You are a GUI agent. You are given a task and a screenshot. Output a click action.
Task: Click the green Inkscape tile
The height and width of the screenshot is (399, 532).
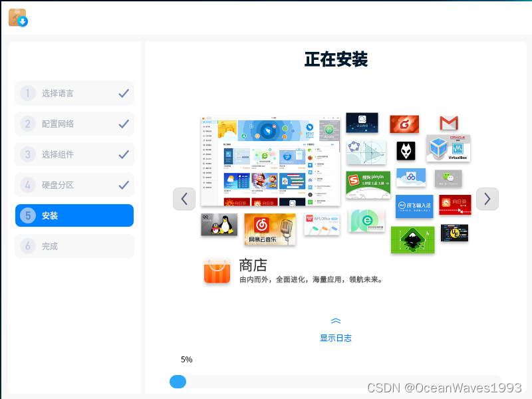412,240
